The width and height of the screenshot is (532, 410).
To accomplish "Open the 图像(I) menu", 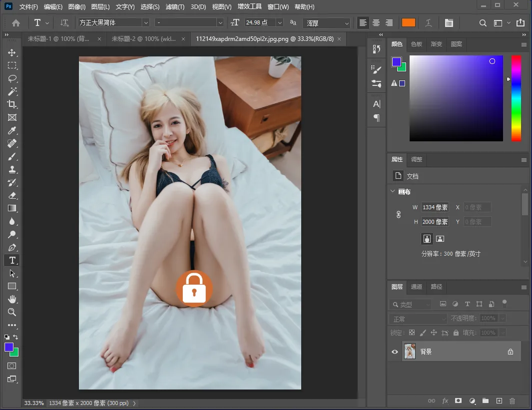I will coord(77,7).
